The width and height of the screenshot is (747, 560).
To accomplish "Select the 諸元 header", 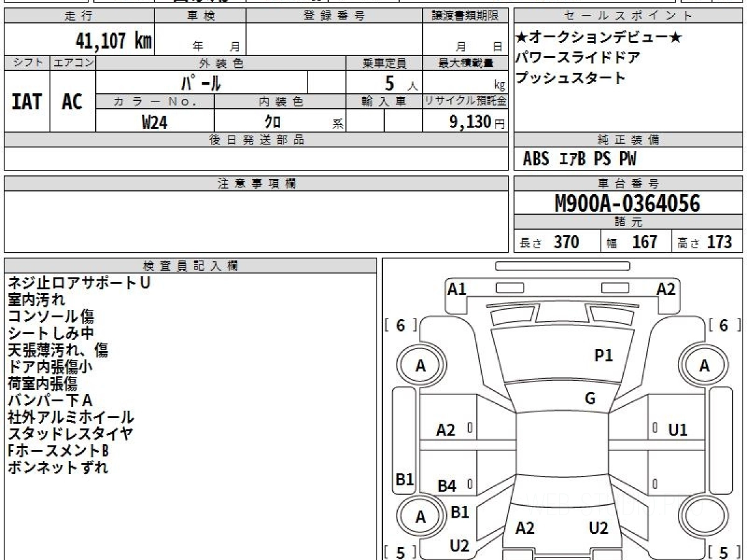I will tap(629, 222).
